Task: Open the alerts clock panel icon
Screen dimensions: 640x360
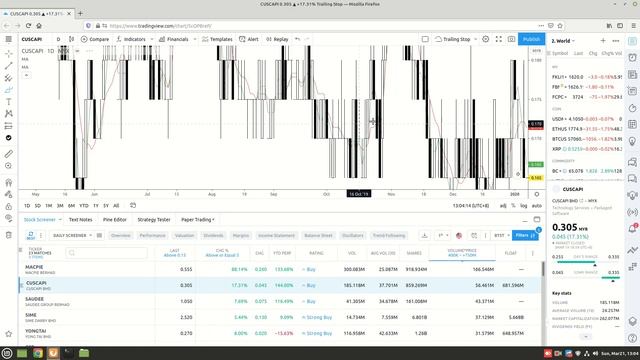Action: [x=632, y=58]
